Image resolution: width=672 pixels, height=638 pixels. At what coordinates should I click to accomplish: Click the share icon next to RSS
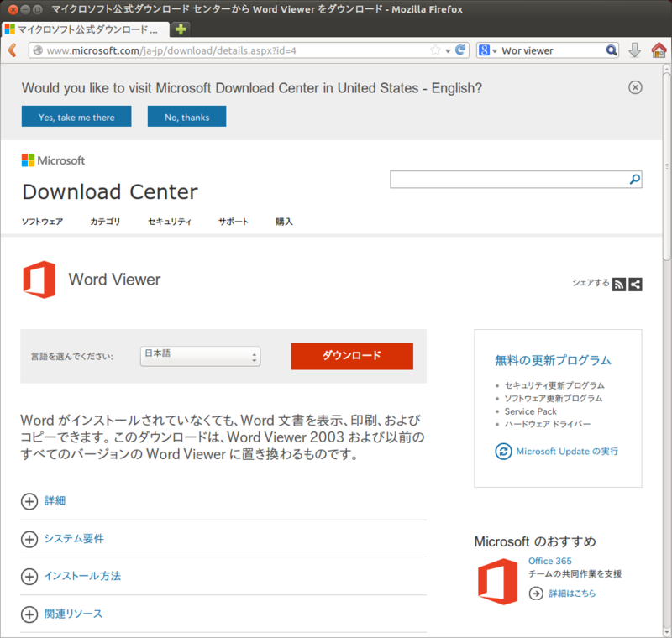coord(635,285)
